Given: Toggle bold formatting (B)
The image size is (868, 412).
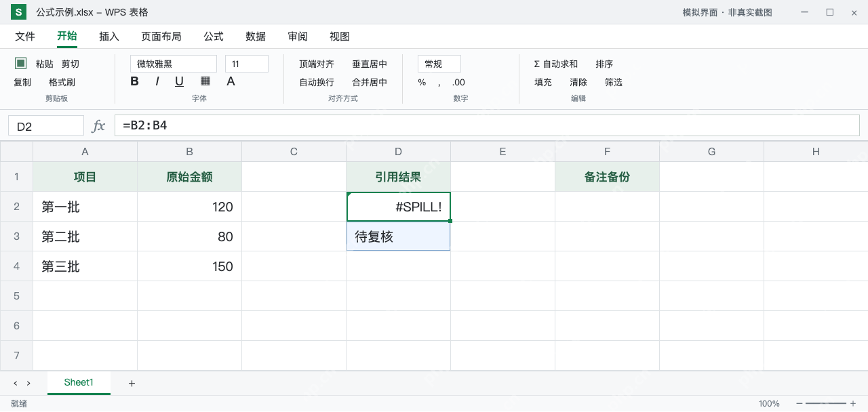Looking at the screenshot, I should pos(134,81).
